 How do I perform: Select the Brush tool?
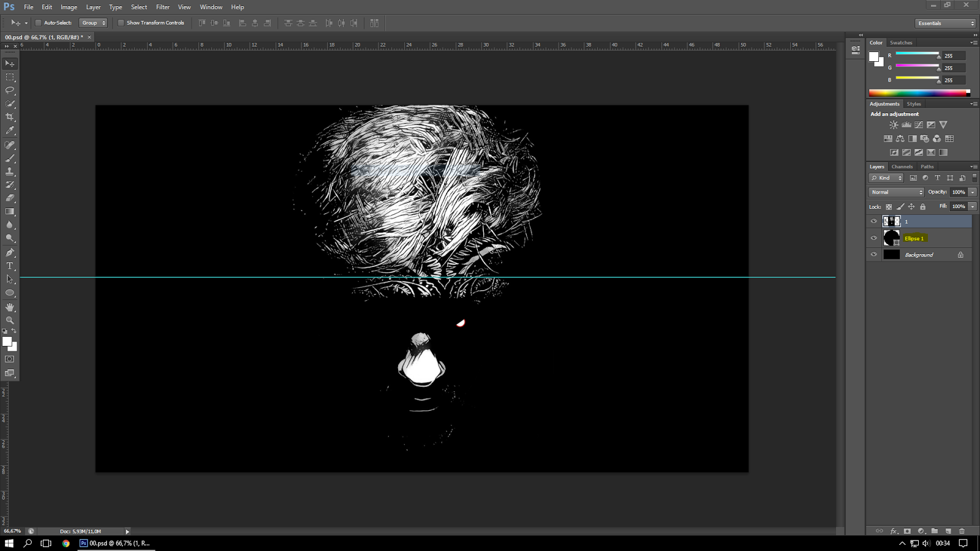coord(10,159)
